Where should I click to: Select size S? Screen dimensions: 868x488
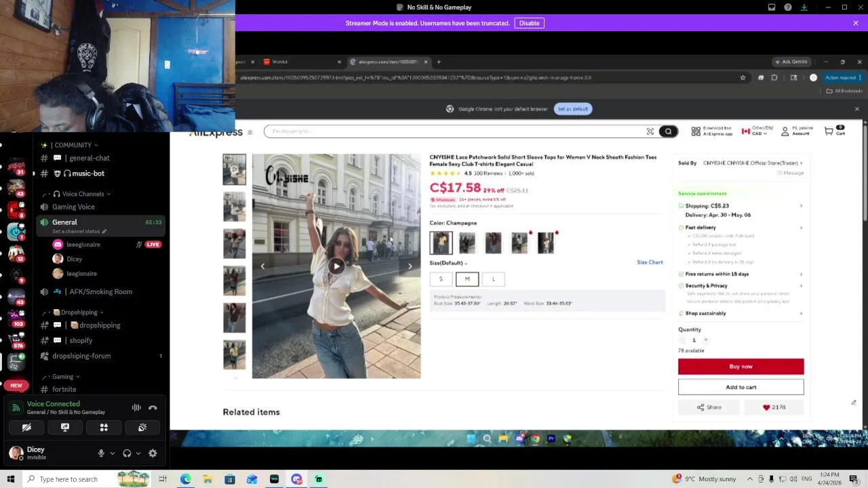(441, 279)
